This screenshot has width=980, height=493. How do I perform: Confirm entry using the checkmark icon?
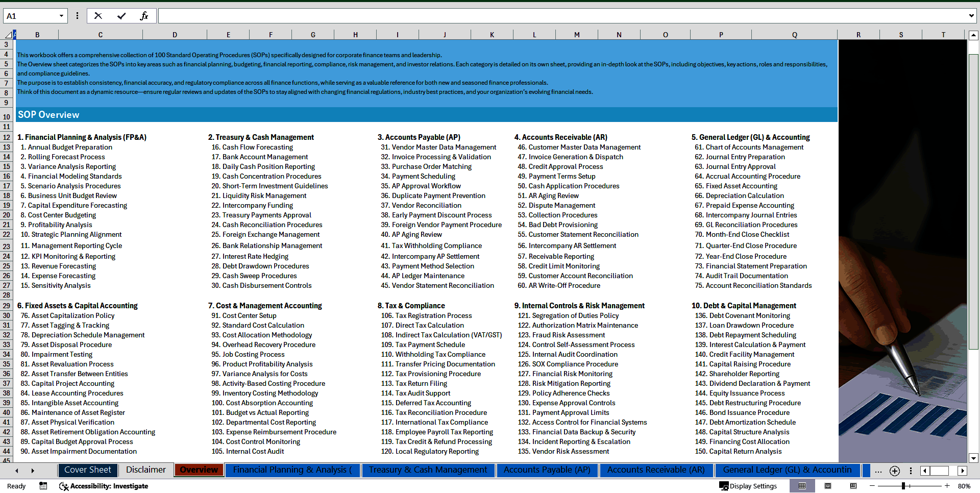pyautogui.click(x=121, y=15)
